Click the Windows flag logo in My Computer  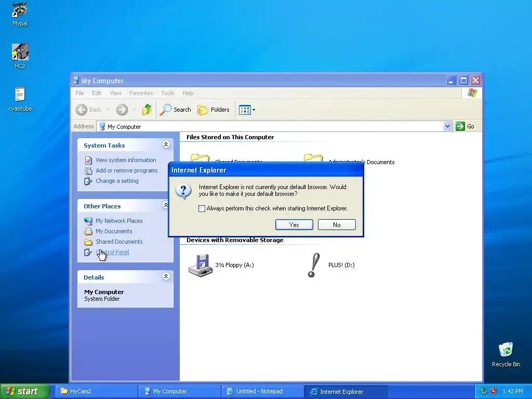(472, 93)
